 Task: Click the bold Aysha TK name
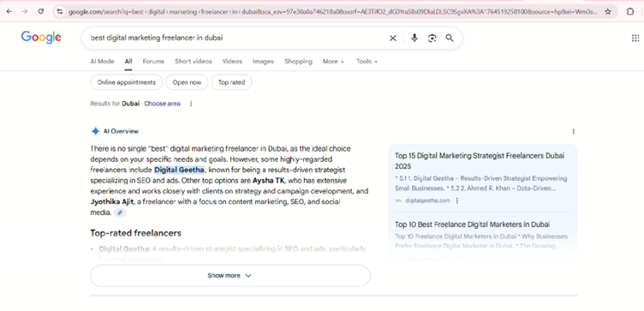(x=269, y=181)
